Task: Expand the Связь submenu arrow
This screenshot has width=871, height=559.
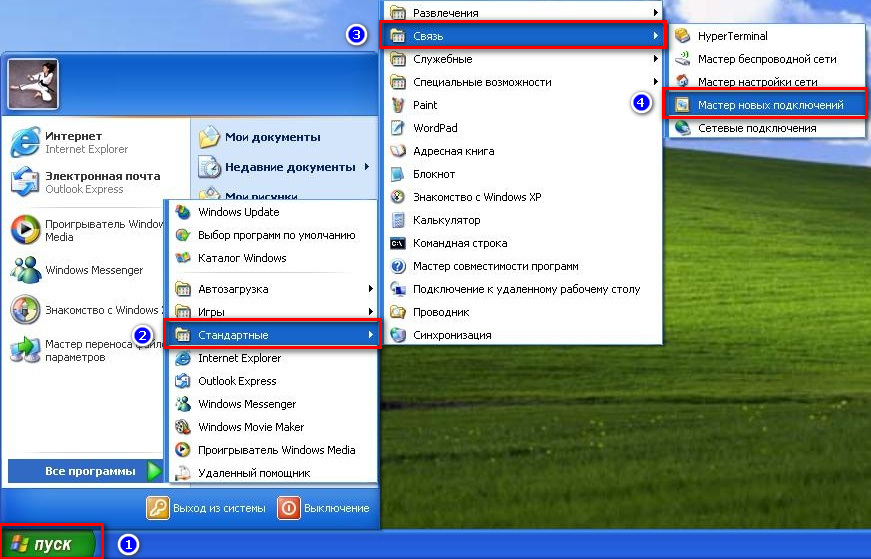Action: [655, 36]
